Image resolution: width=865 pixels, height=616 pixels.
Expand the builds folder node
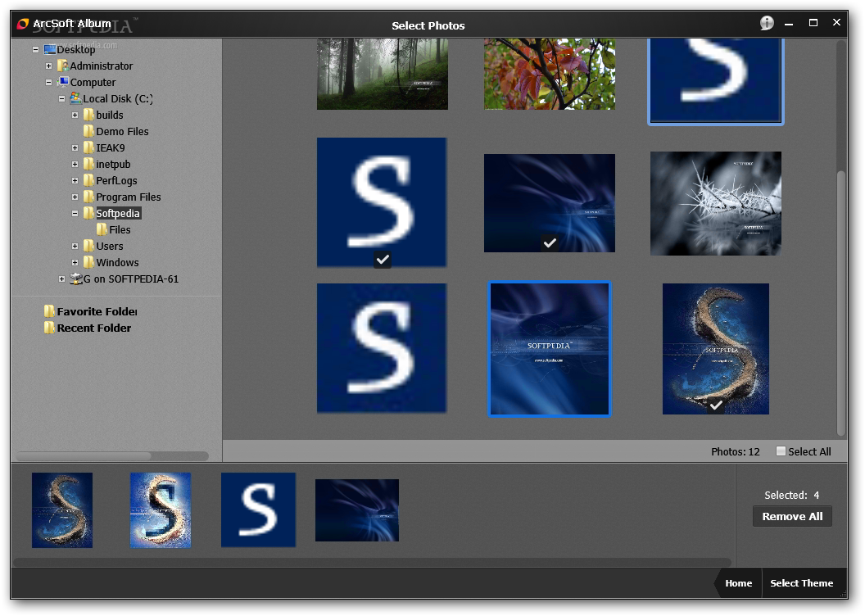point(75,115)
